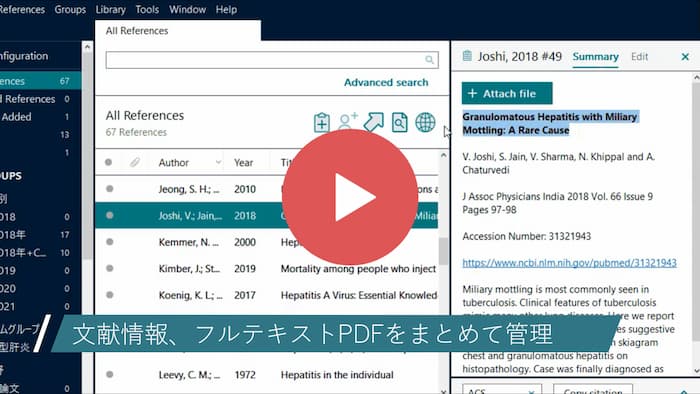Select the 018年+C... group with 10 references
700x394 pixels.
pos(40,253)
